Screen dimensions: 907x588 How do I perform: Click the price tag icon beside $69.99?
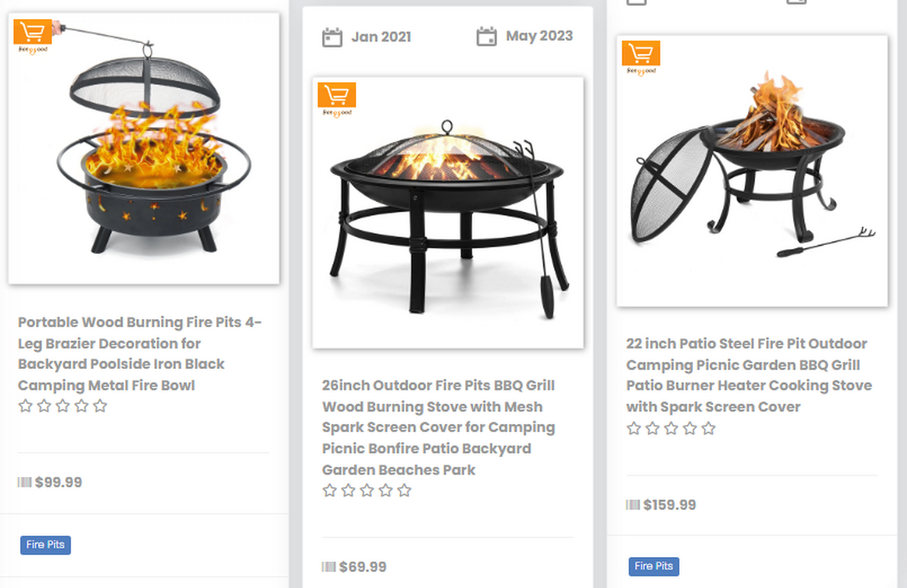point(329,566)
